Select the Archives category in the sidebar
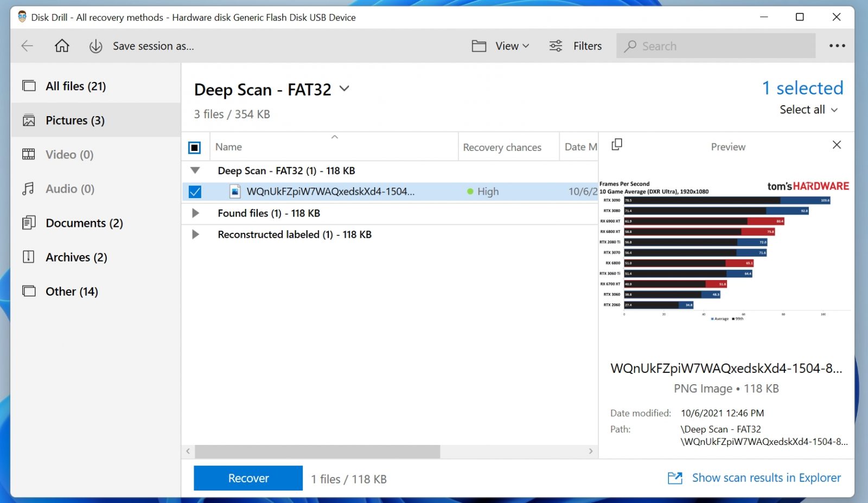868x503 pixels. click(x=76, y=257)
